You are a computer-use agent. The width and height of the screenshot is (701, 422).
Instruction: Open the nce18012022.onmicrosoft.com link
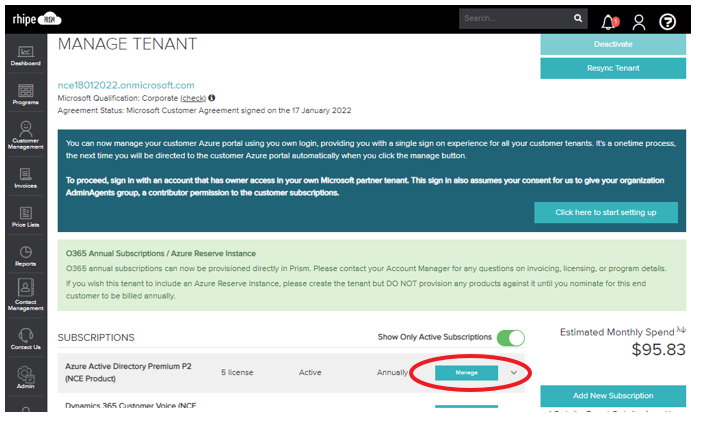(126, 85)
